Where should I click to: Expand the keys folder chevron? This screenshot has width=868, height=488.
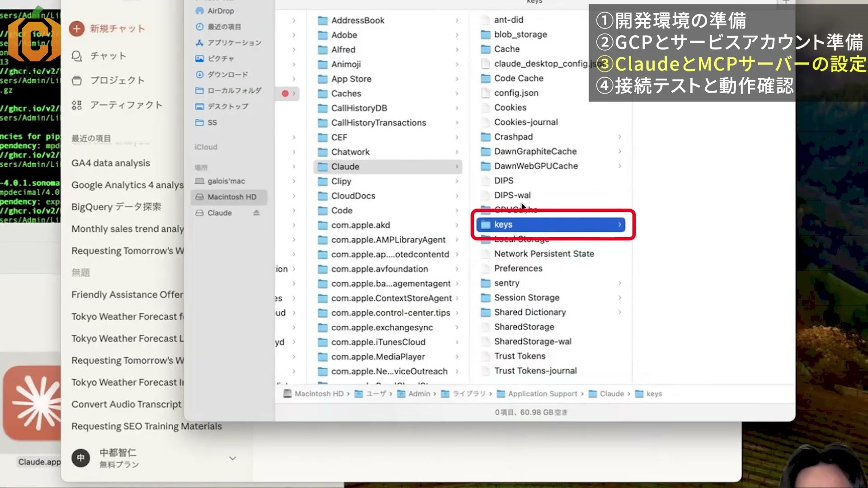tap(619, 225)
